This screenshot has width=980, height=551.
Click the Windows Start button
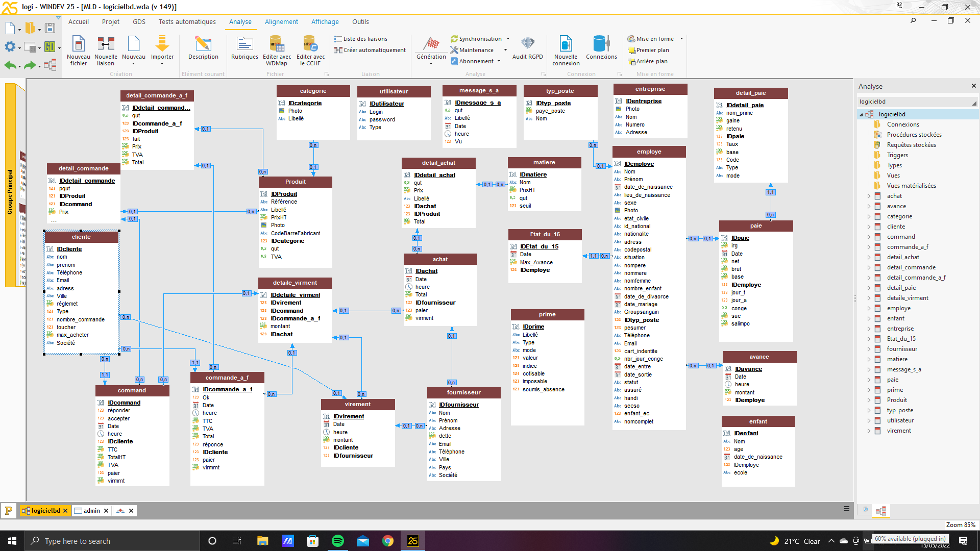(12, 541)
